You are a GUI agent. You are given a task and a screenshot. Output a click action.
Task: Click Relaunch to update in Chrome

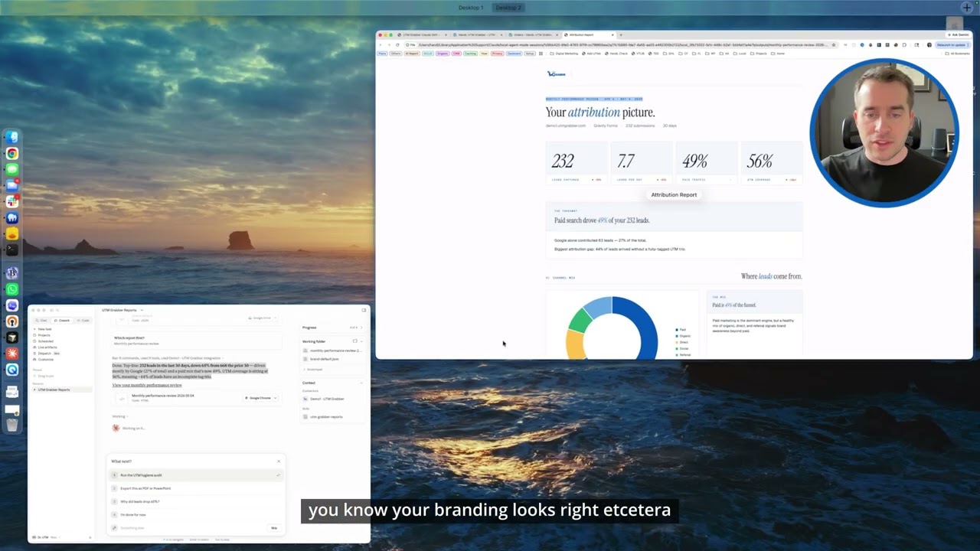tap(951, 44)
